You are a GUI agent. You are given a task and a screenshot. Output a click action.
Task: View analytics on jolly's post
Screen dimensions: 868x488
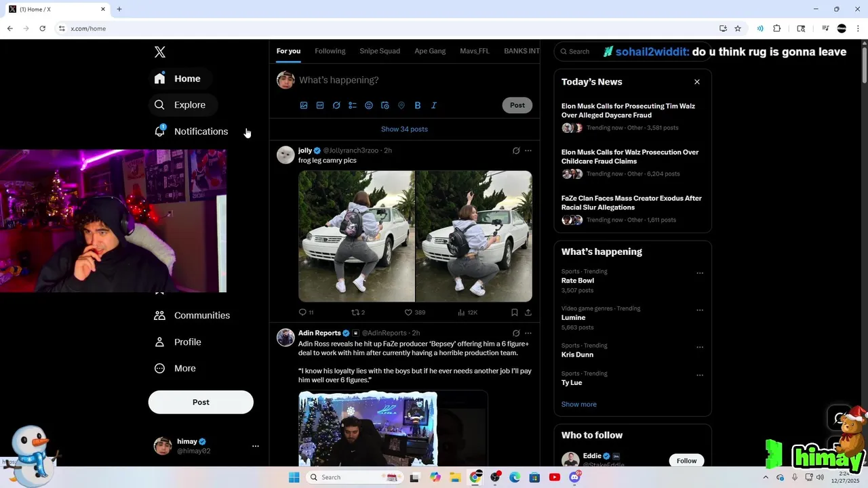467,312
